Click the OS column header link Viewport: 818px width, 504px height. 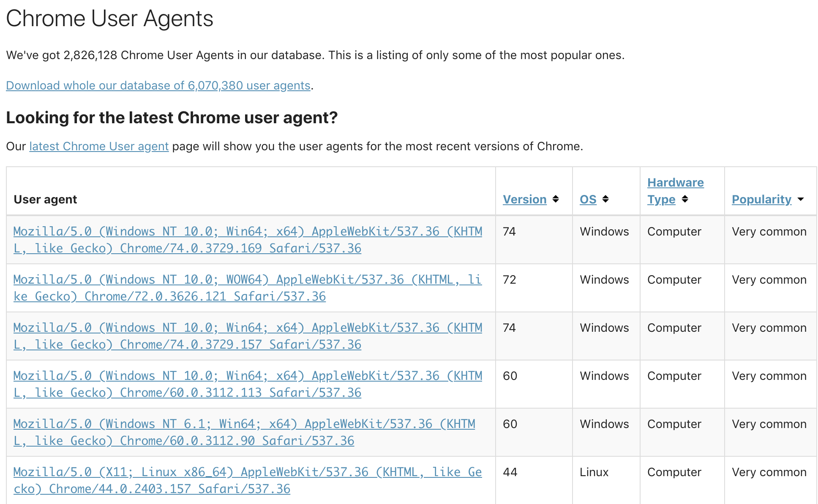point(588,199)
